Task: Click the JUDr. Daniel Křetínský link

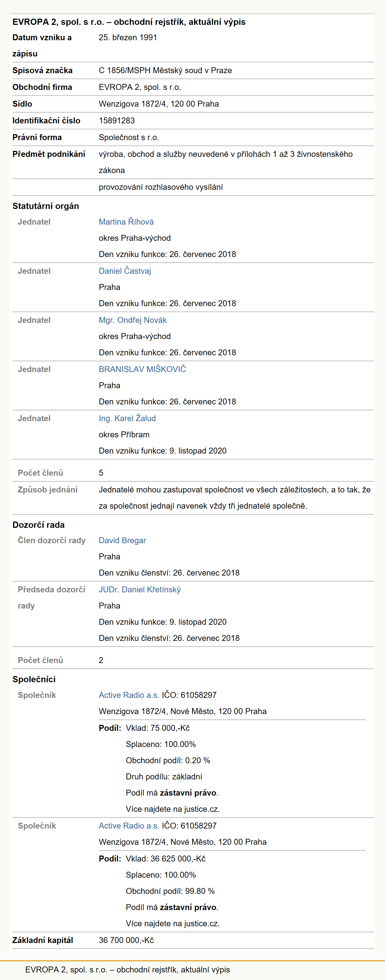Action: [140, 589]
